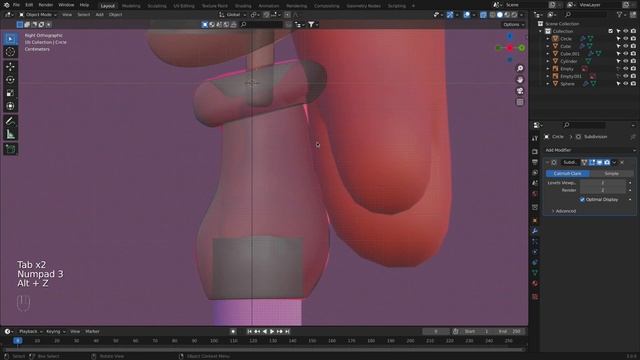Viewport: 640px width, 360px height.
Task: Toggle Collection exclude checkbox
Action: point(611,31)
